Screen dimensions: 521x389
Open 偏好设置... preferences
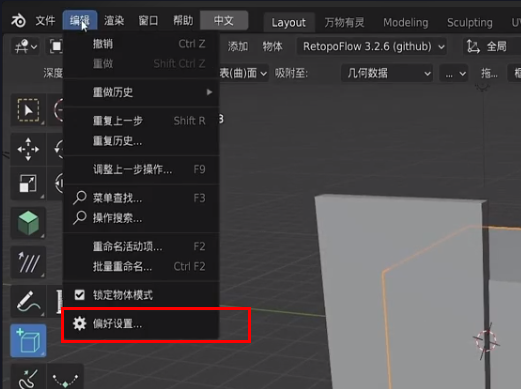[141, 324]
